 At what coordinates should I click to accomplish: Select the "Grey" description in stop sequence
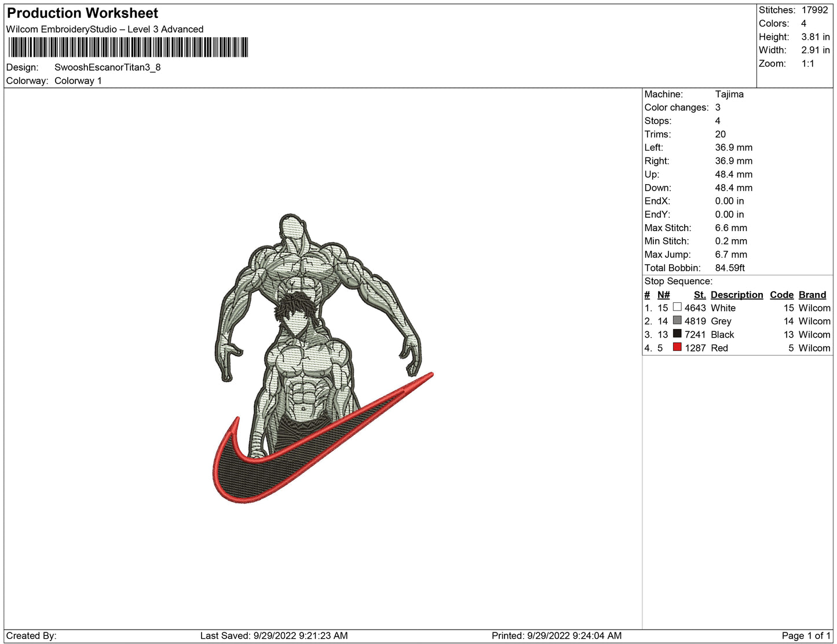[721, 321]
